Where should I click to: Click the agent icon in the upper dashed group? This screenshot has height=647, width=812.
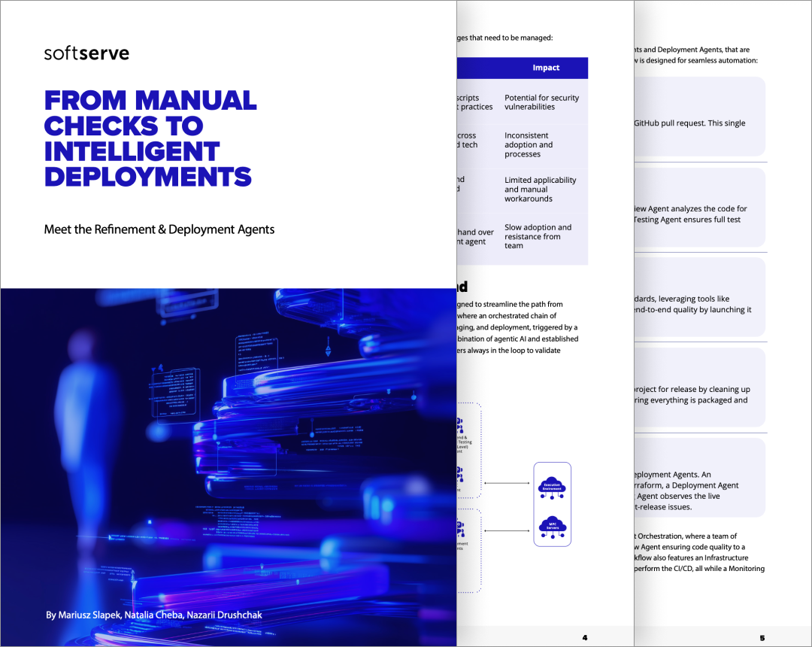[x=460, y=472]
